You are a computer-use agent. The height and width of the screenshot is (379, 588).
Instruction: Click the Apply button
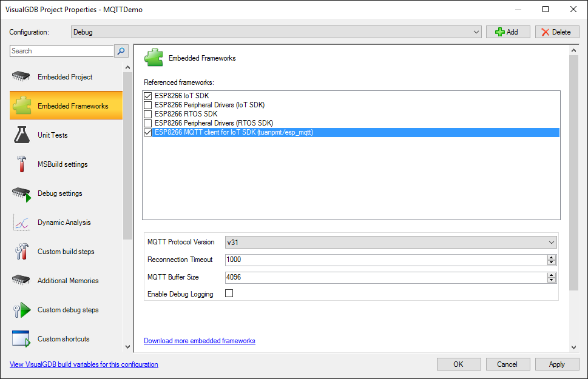(x=557, y=364)
